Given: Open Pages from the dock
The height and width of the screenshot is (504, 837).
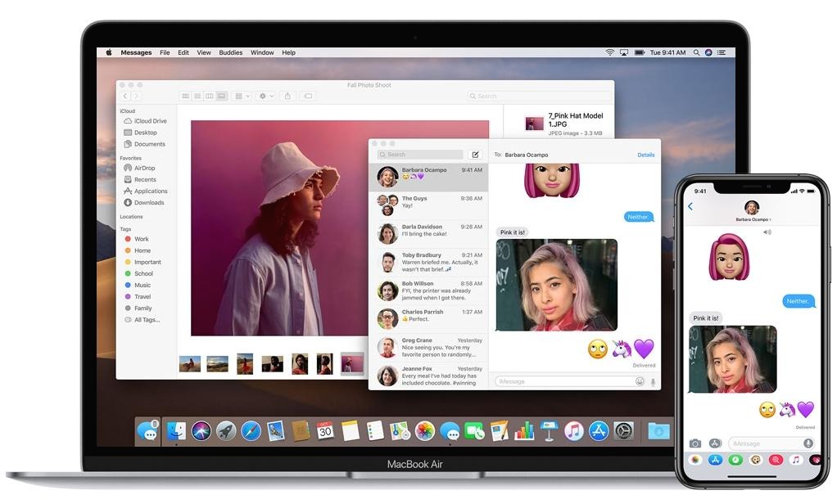Looking at the screenshot, I should click(x=499, y=431).
